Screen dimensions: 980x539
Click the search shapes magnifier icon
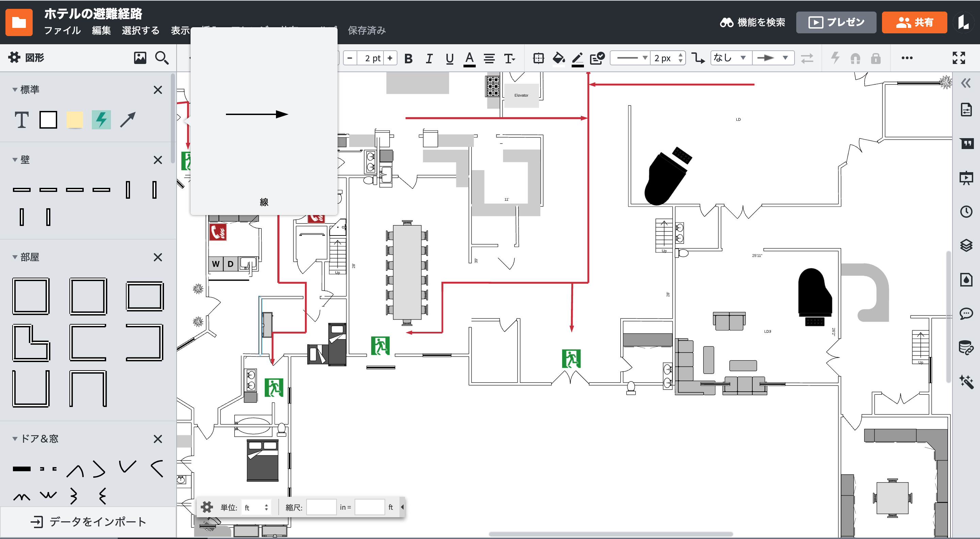click(162, 58)
